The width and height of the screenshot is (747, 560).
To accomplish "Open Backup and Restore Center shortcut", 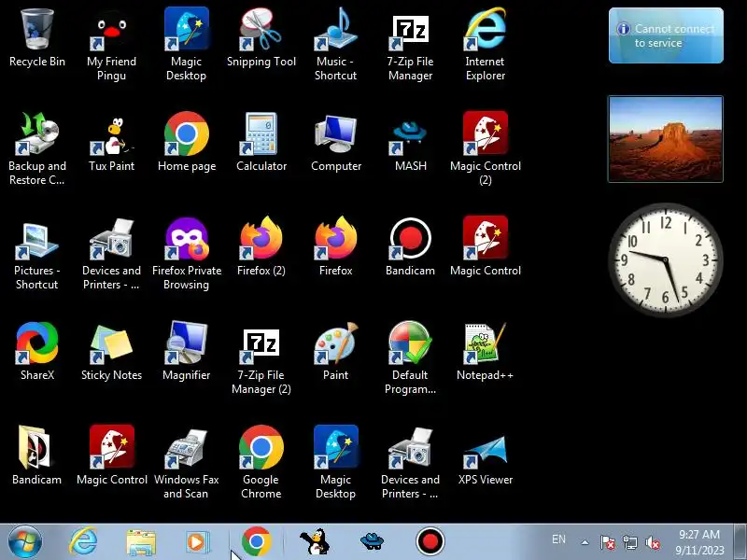I will click(37, 148).
